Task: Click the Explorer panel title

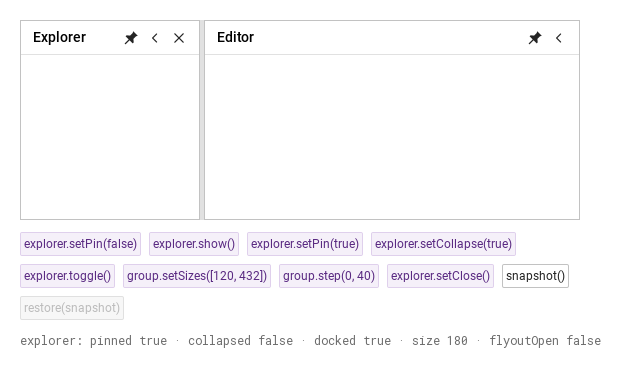Action: (59, 37)
